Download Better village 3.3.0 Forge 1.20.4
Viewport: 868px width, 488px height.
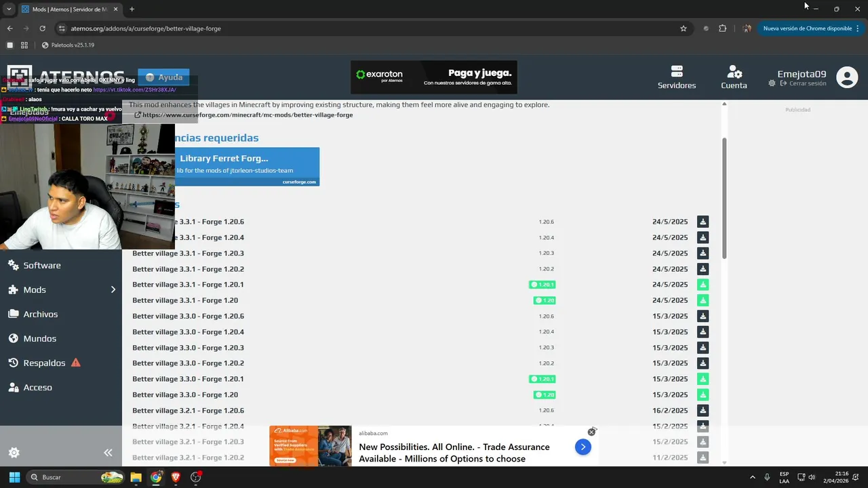pos(703,332)
